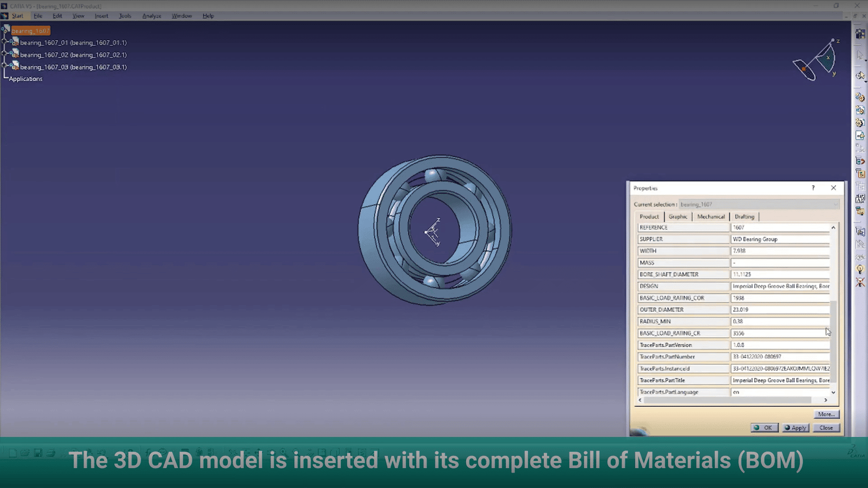Click the Assembly Design workbench icon
This screenshot has height=488, width=868.
[860, 34]
